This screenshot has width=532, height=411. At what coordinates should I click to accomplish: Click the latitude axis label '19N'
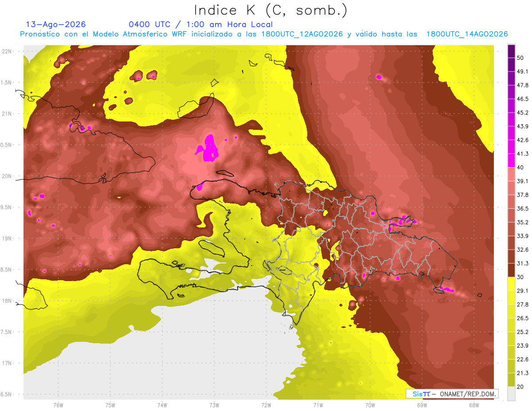coord(6,238)
